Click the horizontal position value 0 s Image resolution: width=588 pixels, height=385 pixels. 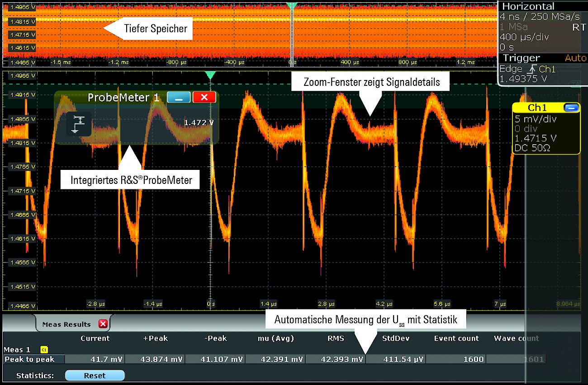coord(507,47)
